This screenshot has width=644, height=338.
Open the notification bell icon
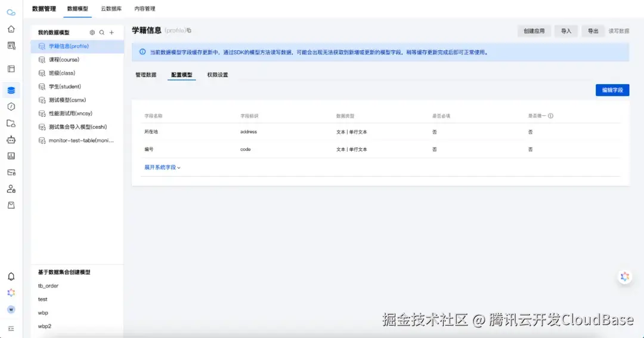click(11, 276)
